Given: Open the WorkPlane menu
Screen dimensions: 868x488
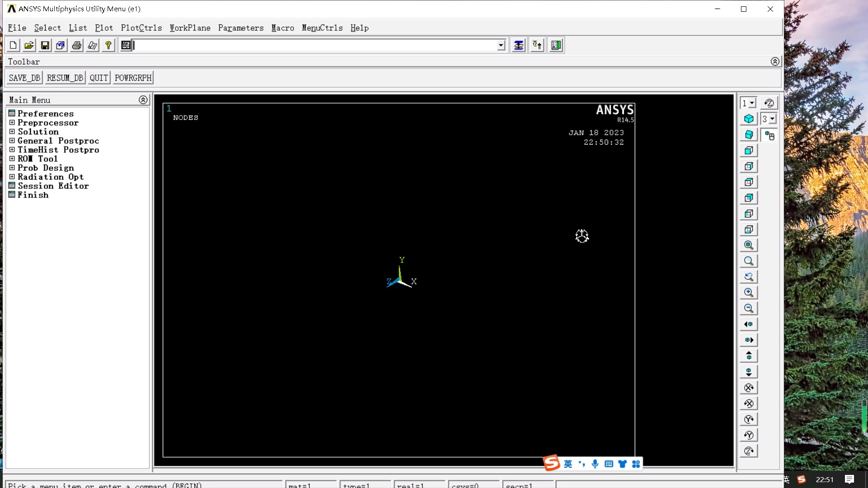Looking at the screenshot, I should click(190, 28).
